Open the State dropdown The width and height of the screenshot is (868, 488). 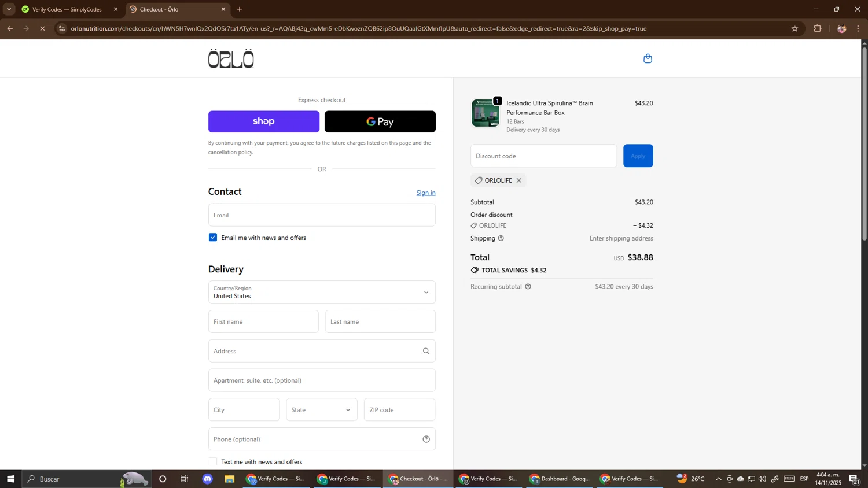pos(322,410)
